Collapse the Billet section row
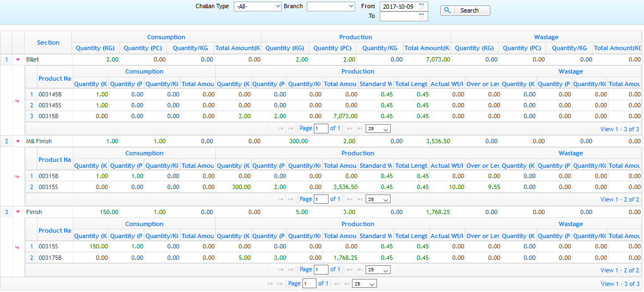This screenshot has height=292, width=644. pos(17,59)
